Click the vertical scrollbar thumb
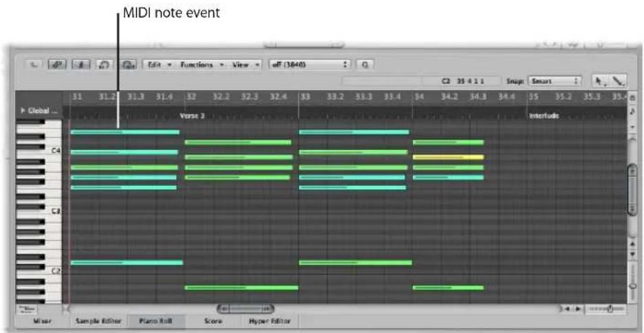 pyautogui.click(x=632, y=189)
